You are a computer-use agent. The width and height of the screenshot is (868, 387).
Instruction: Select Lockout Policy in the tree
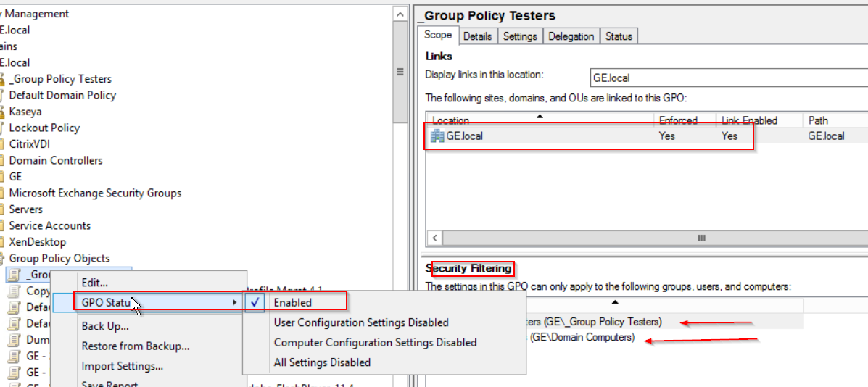44,128
